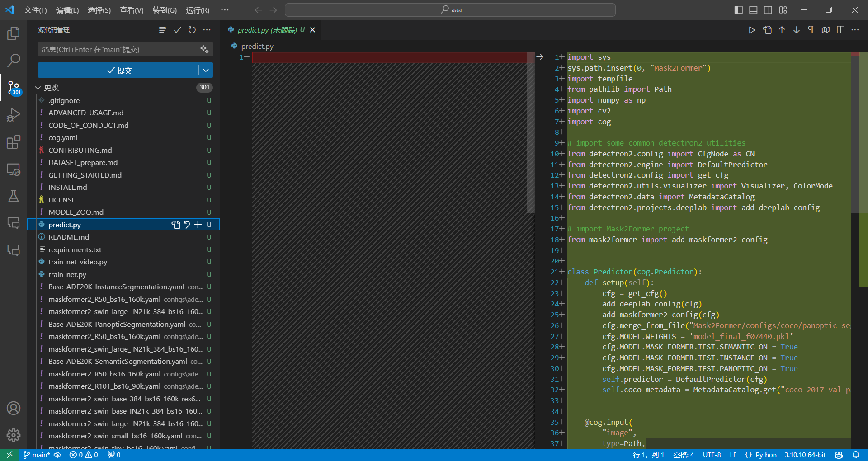Image resolution: width=868 pixels, height=461 pixels.
Task: Toggle the primary sidebar visibility
Action: 738,9
